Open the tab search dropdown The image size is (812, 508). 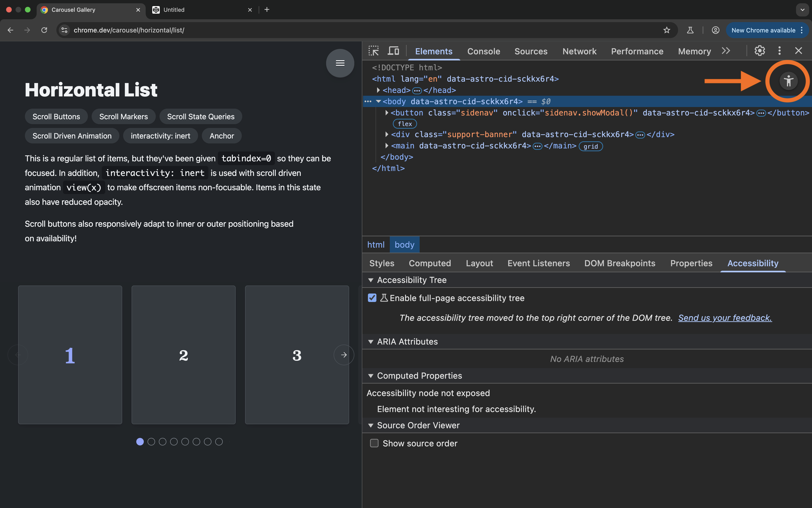click(x=802, y=10)
